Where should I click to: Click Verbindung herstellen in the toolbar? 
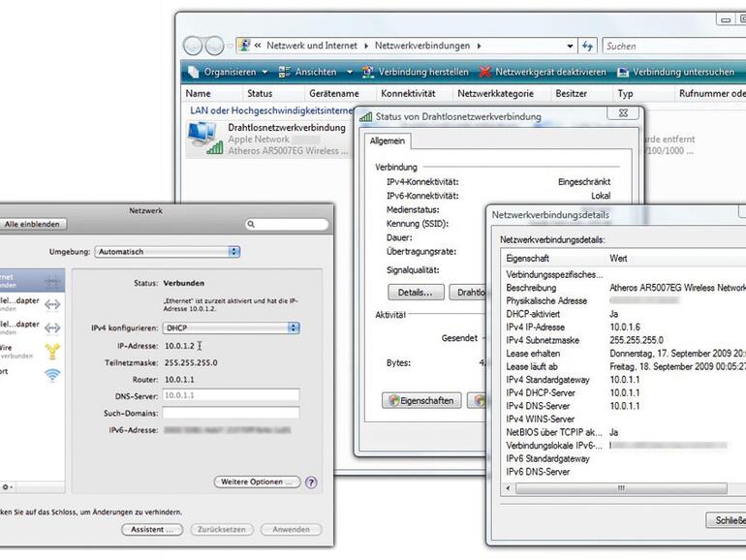click(416, 72)
